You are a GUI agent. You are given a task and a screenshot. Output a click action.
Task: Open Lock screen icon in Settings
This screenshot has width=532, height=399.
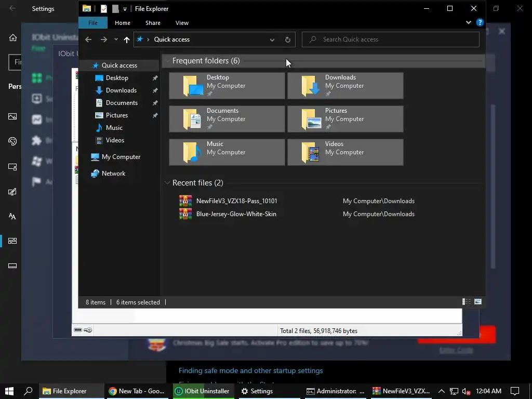pos(12,167)
